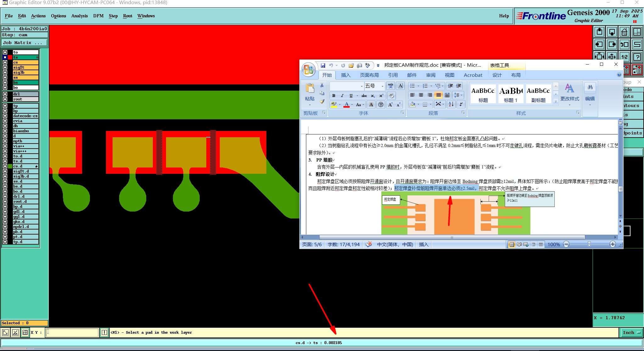Click Bold in Word ribbon

pyautogui.click(x=334, y=96)
